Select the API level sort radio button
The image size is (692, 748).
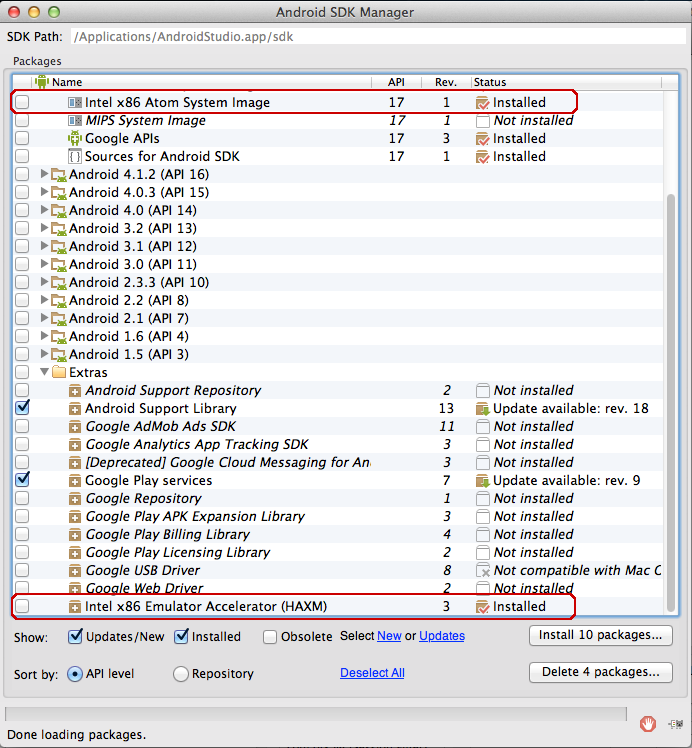coord(75,674)
